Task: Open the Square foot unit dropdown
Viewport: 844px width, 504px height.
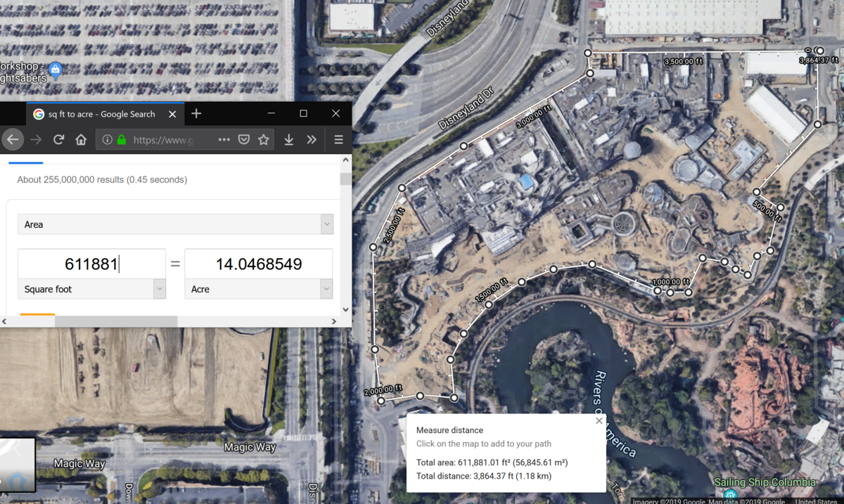Action: coord(91,289)
